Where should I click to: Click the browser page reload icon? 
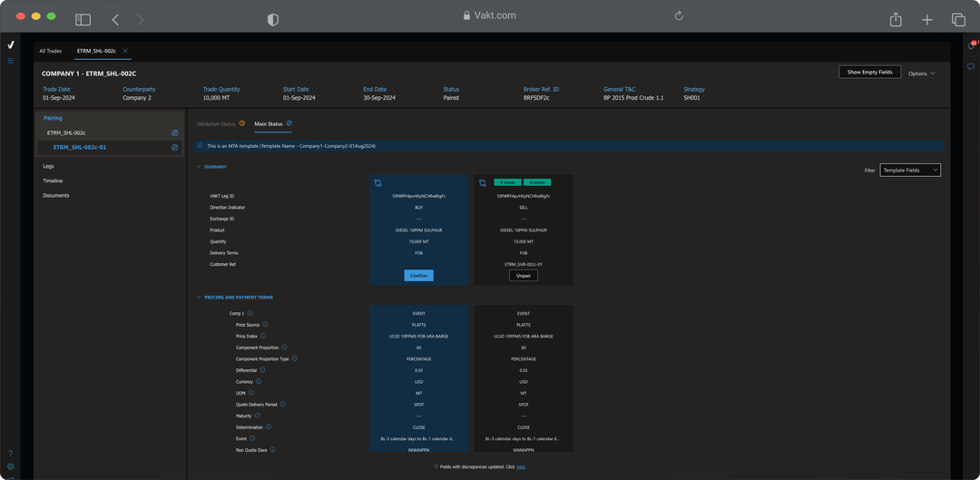point(678,15)
